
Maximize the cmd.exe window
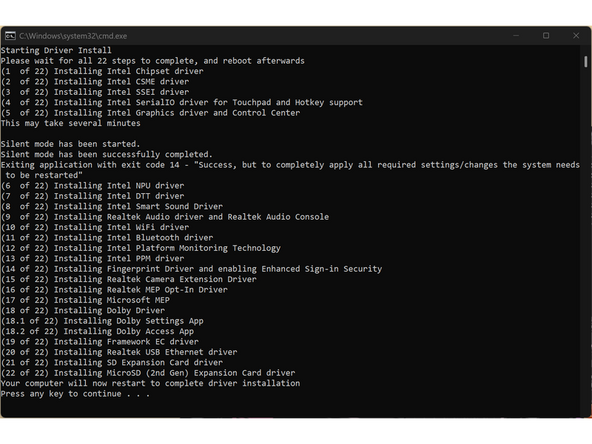click(x=546, y=36)
